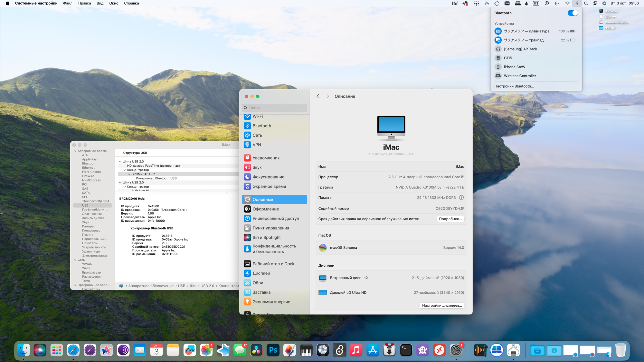Open the Правка menu
The width and height of the screenshot is (644, 362).
[x=84, y=3]
